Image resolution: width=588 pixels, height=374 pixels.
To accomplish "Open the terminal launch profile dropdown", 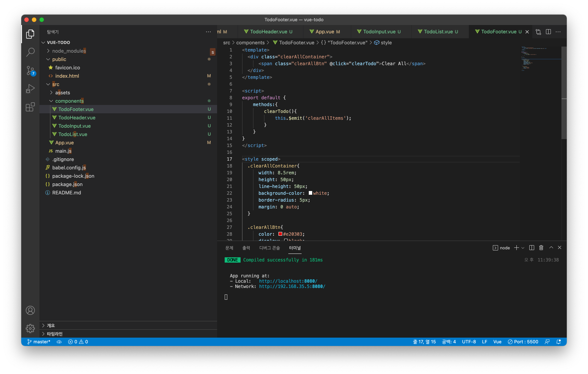I will [523, 248].
